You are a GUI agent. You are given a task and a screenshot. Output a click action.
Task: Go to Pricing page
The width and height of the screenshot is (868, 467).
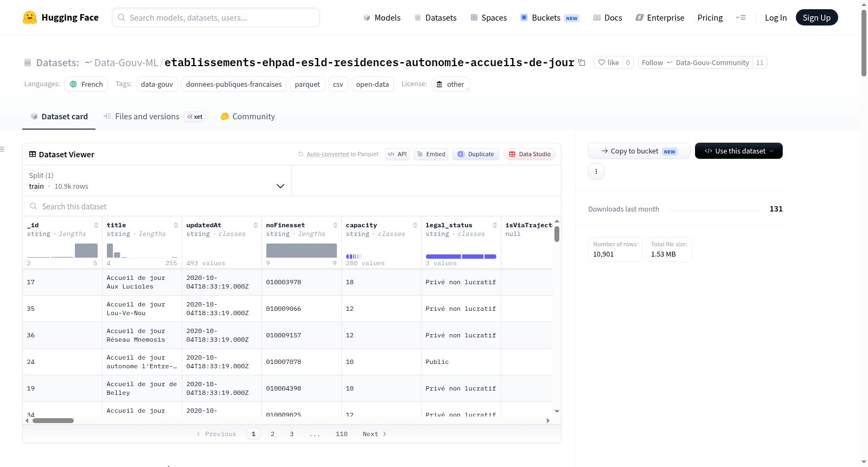pos(710,17)
